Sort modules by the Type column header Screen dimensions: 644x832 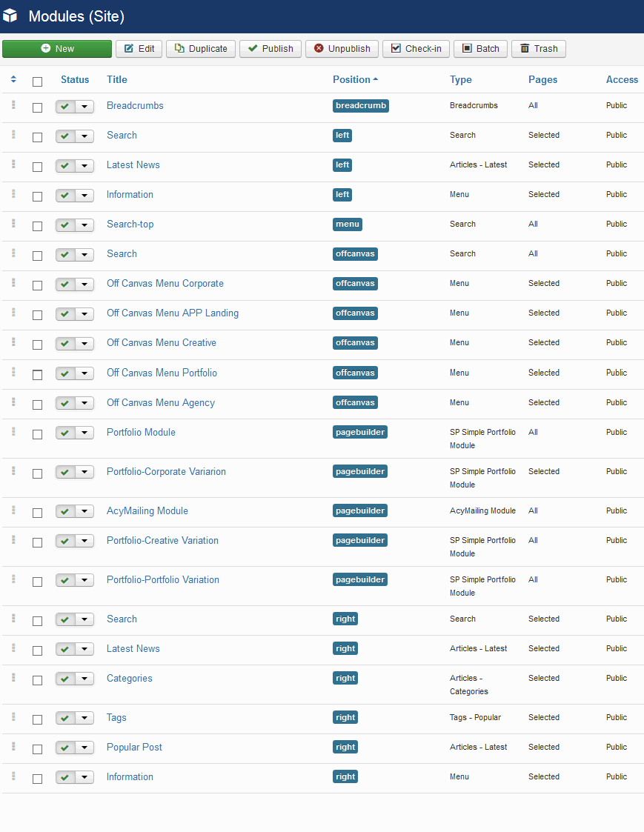(x=460, y=79)
